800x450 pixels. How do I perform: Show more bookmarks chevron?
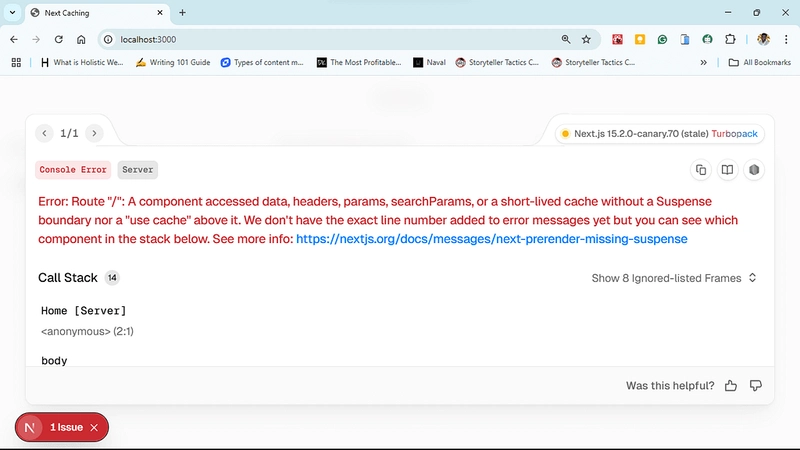(704, 62)
